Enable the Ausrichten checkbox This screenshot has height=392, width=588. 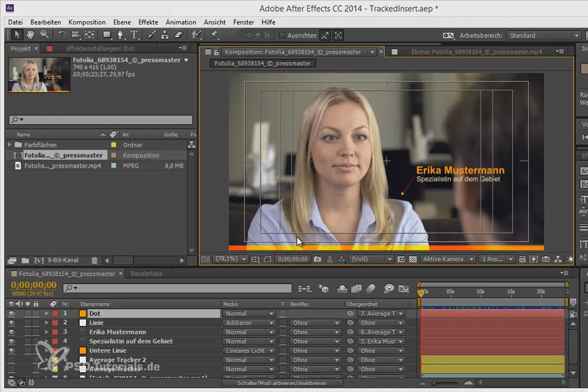point(282,35)
